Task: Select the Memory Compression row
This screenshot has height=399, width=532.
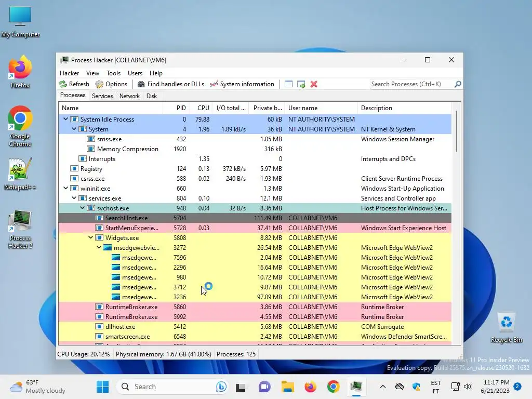Action: [x=255, y=149]
